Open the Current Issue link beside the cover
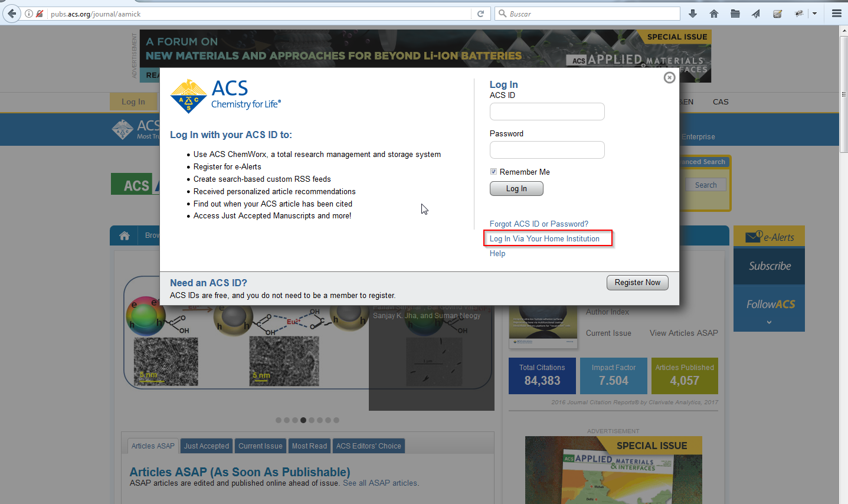Image resolution: width=848 pixels, height=504 pixels. coord(608,333)
